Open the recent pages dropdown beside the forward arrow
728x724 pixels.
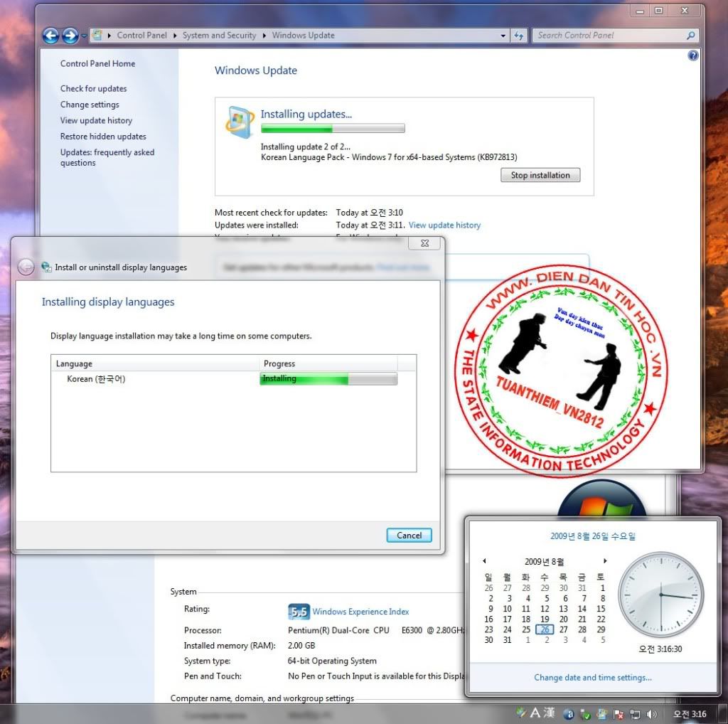point(84,36)
